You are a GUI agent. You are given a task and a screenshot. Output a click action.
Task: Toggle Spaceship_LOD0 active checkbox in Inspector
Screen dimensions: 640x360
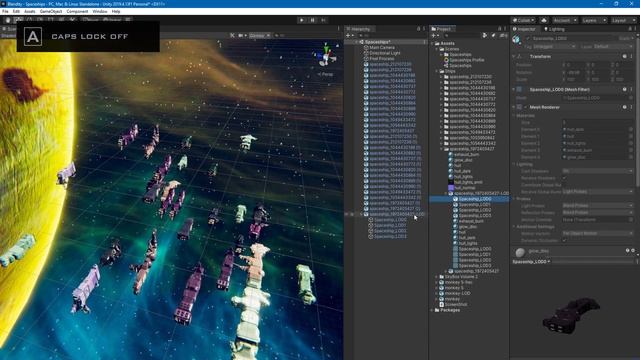[528, 38]
